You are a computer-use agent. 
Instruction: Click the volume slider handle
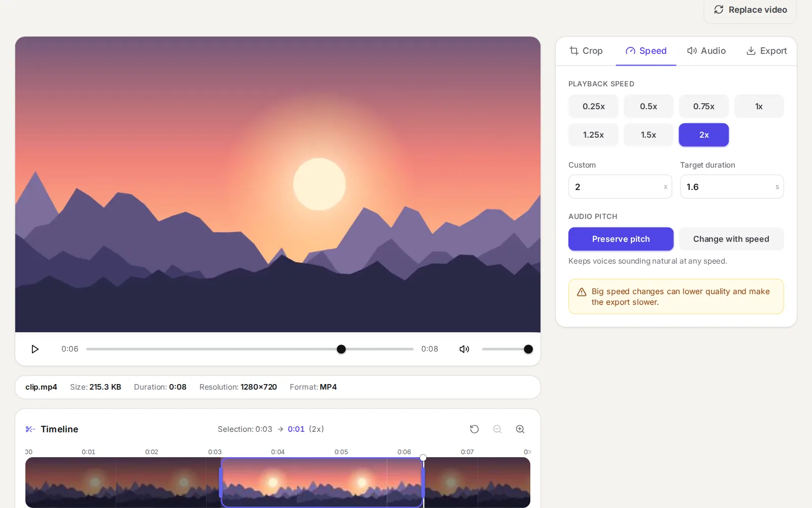[528, 349]
